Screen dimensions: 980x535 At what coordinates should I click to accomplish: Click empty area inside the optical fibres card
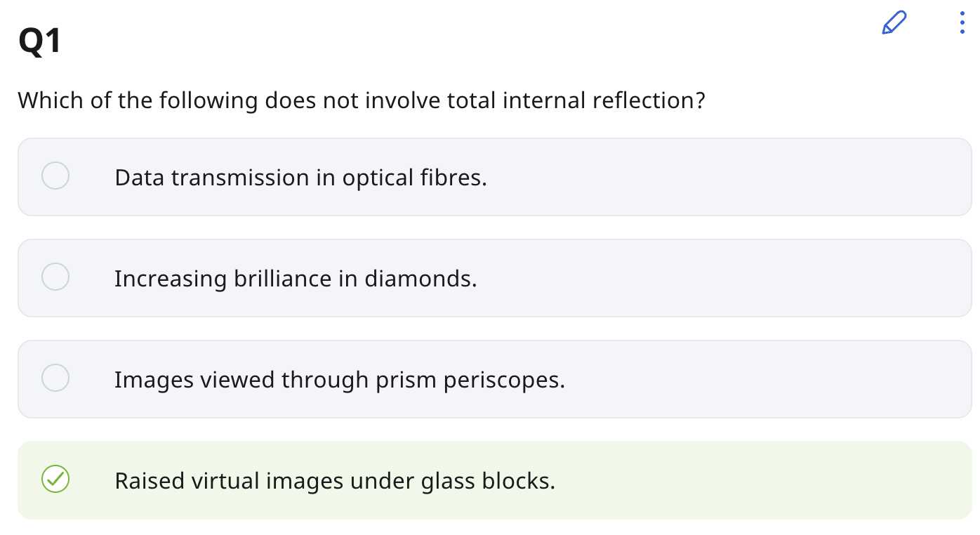702,177
